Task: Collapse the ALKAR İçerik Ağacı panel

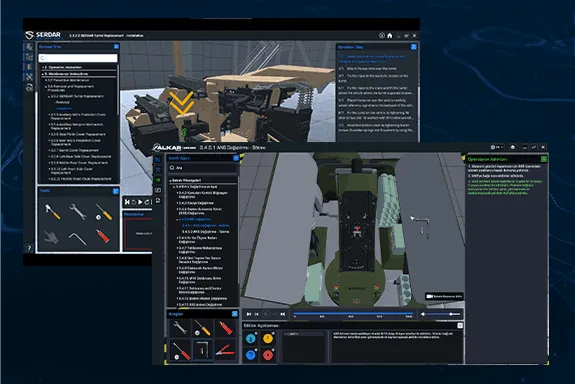Action: pos(236,158)
